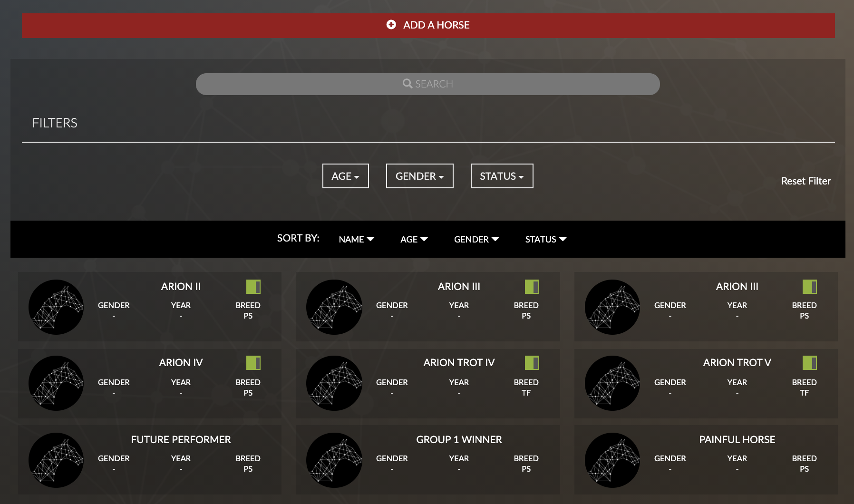The width and height of the screenshot is (854, 504).
Task: Click the TF breed value on Arion Trot IV
Action: tap(526, 393)
